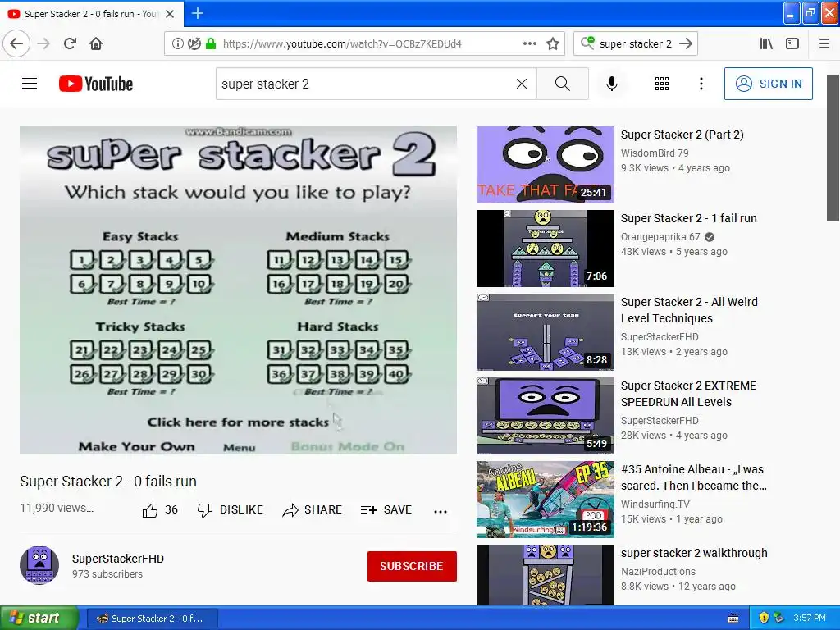Open WisdomBird 79 channel name
The height and width of the screenshot is (630, 840).
655,153
